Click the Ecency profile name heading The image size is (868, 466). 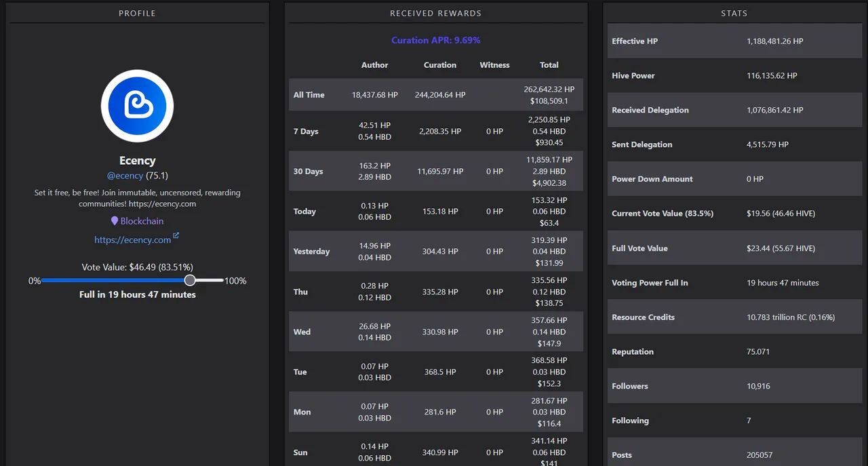click(138, 161)
